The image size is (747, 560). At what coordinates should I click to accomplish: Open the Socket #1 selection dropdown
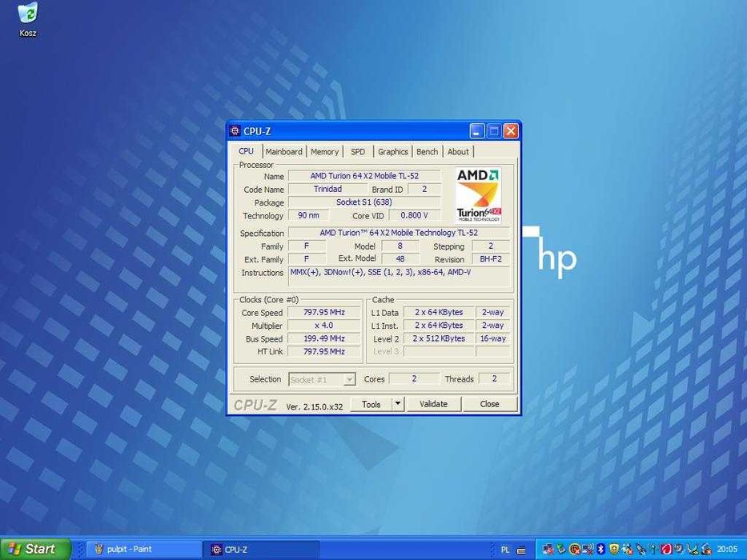tap(322, 379)
